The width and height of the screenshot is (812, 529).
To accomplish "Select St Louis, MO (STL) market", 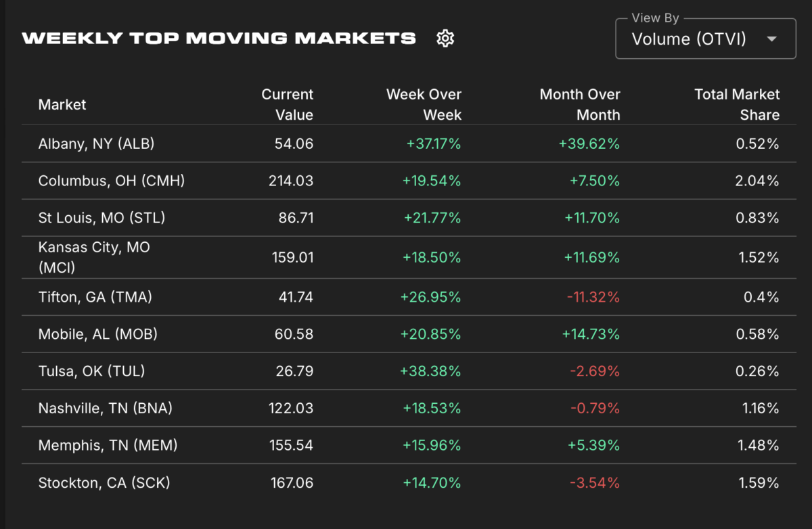I will pos(101,218).
